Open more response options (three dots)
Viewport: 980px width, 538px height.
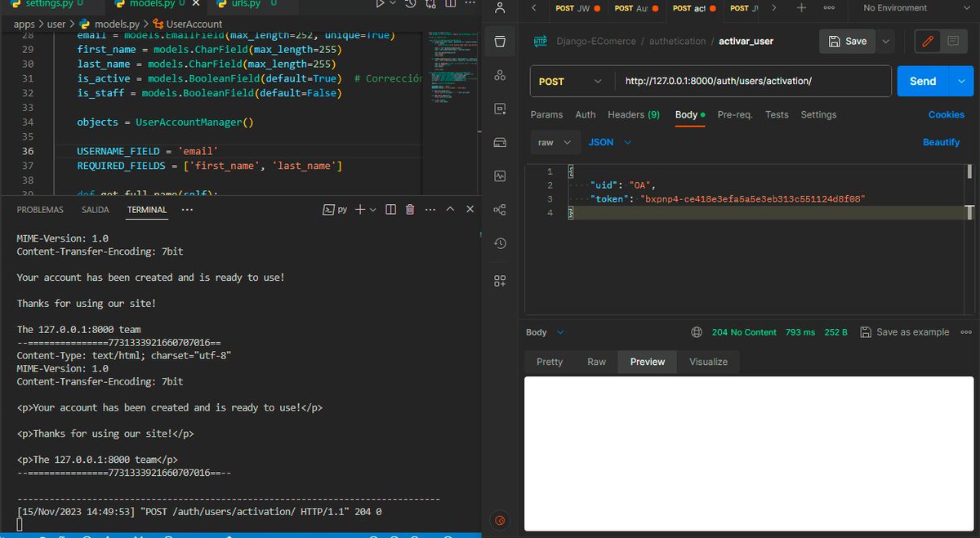point(966,332)
